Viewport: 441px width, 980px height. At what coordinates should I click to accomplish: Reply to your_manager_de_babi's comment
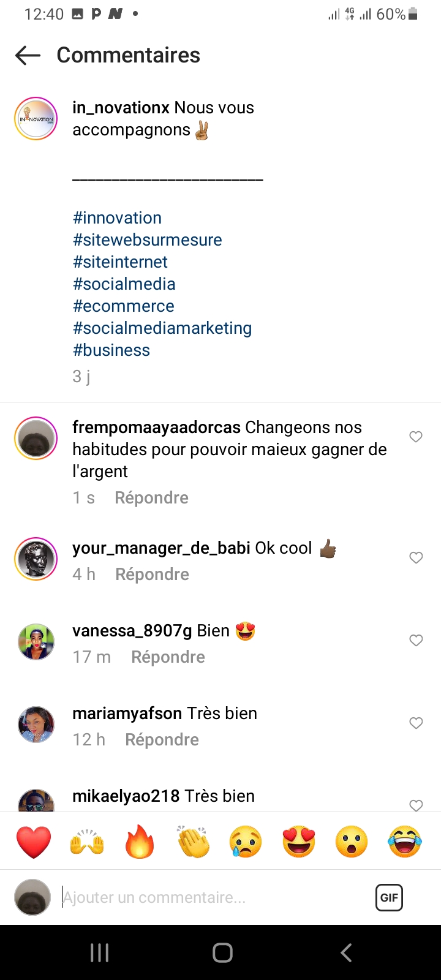152,575
